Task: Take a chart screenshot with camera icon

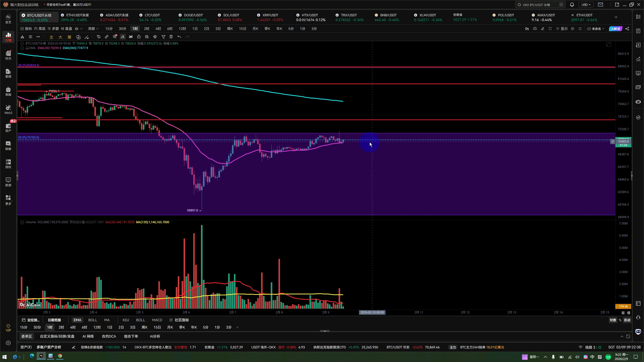Action: [535, 29]
